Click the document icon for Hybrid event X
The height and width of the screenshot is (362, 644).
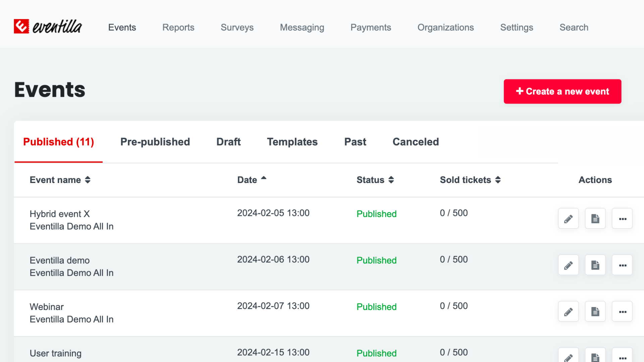595,218
